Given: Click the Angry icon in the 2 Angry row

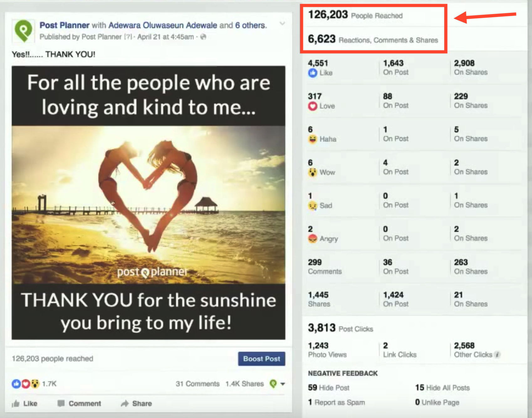Looking at the screenshot, I should 313,239.
